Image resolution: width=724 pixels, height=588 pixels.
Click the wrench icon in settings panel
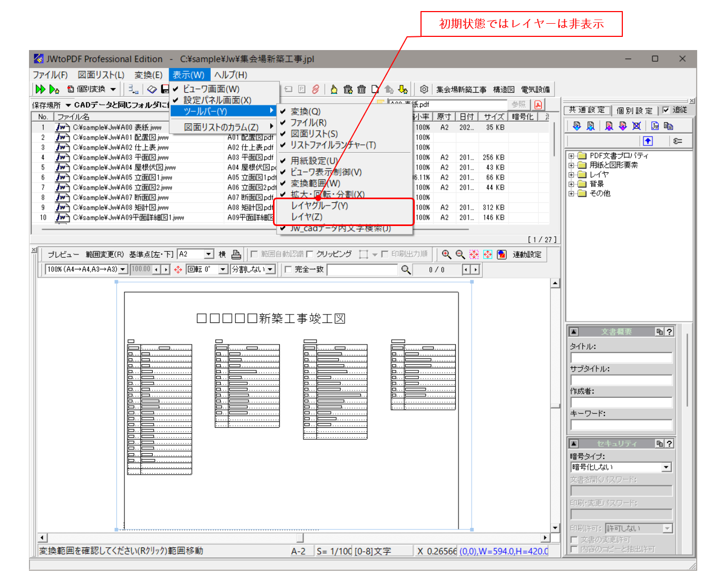point(678,141)
